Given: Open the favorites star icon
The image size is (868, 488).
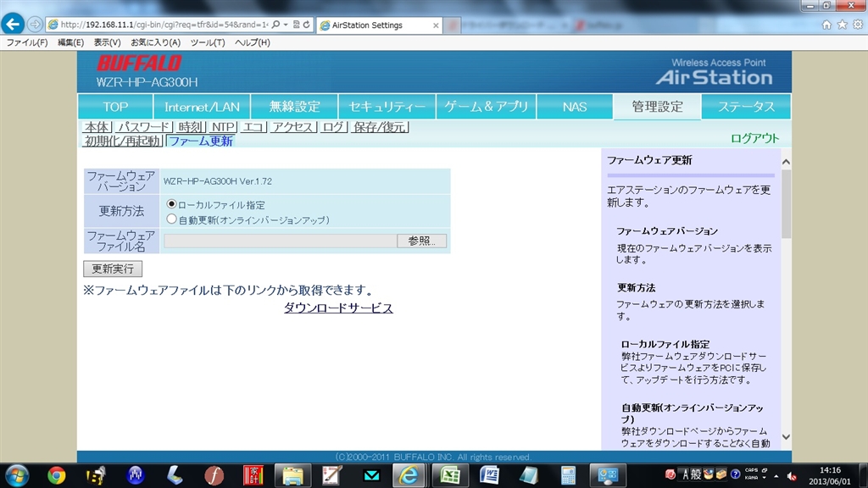Looking at the screenshot, I should coord(842,25).
